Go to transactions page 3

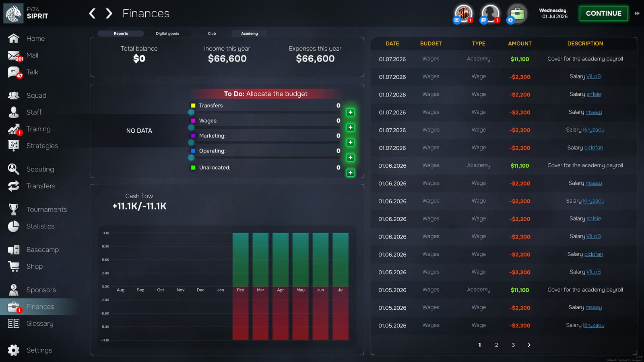[513, 345]
